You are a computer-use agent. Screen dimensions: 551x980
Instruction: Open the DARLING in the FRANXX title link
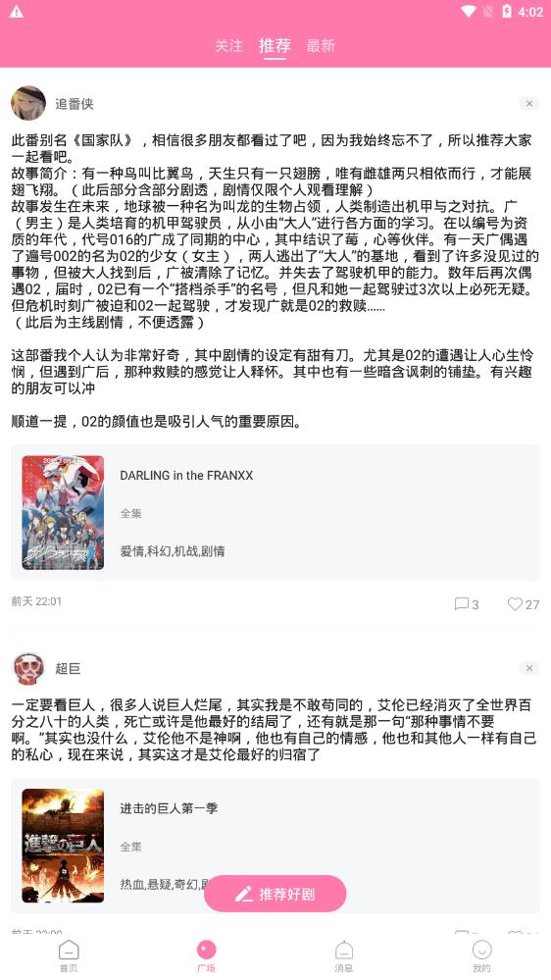click(x=186, y=476)
